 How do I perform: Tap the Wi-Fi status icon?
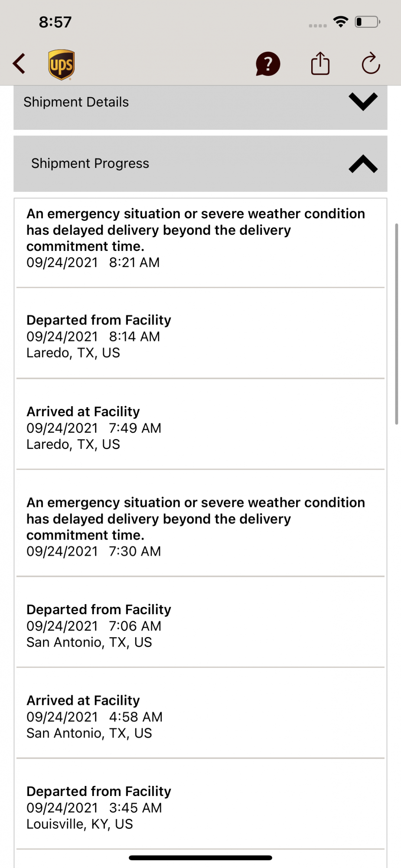tap(341, 22)
